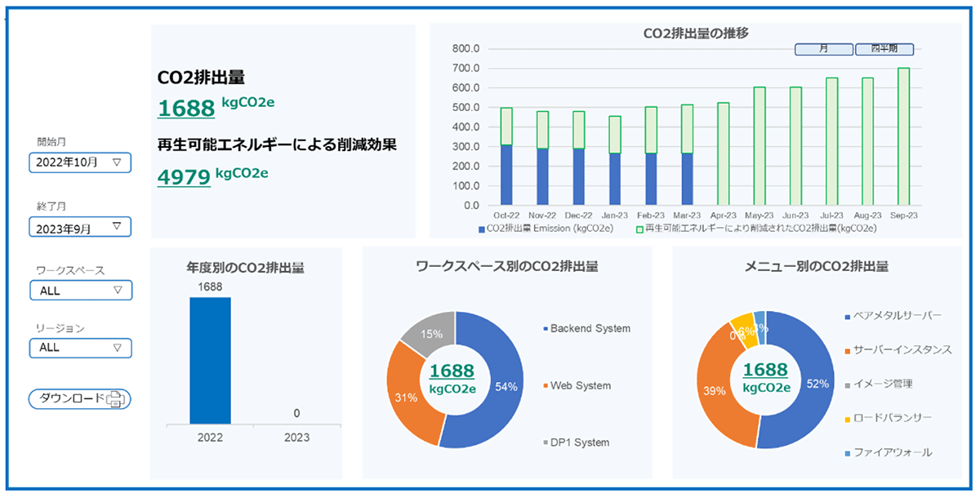This screenshot has width=980, height=498.
Task: Click the printer icon on download button
Action: (115, 399)
